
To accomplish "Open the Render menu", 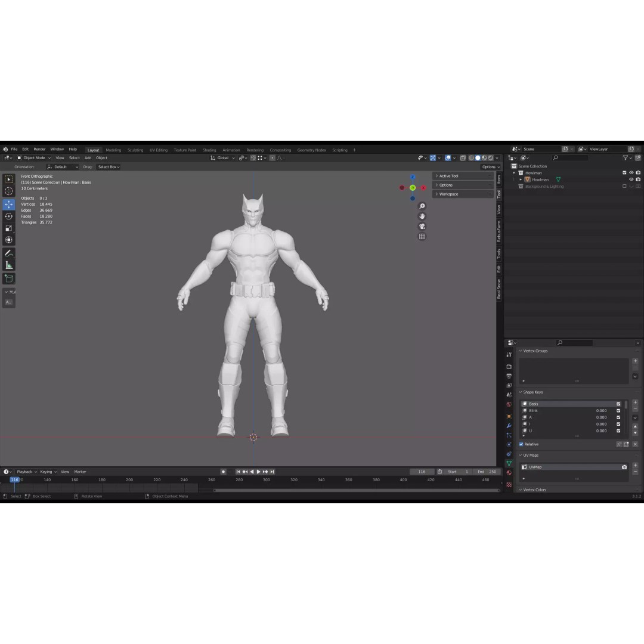I will 39,149.
